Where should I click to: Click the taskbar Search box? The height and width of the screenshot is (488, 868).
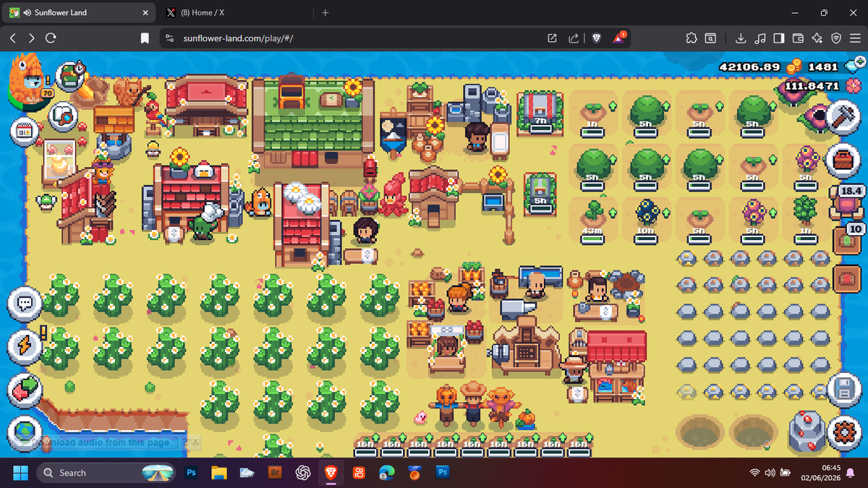[106, 473]
